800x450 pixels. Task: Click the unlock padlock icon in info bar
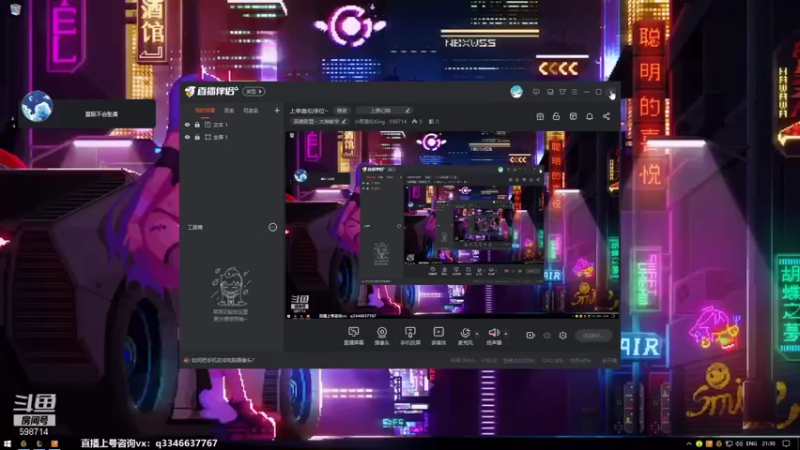click(556, 116)
